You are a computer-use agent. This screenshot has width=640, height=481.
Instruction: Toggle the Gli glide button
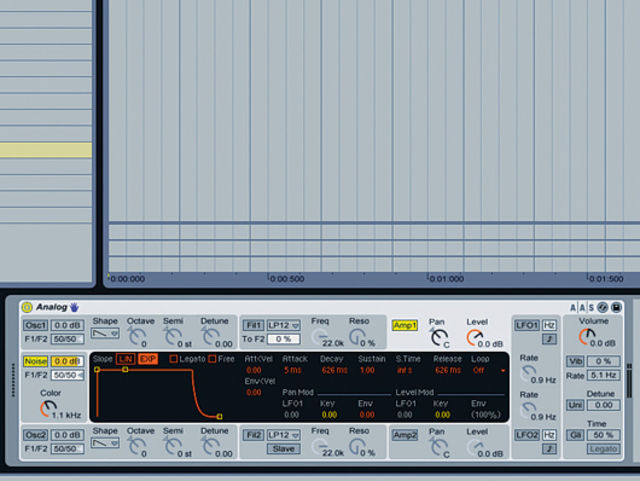[575, 435]
